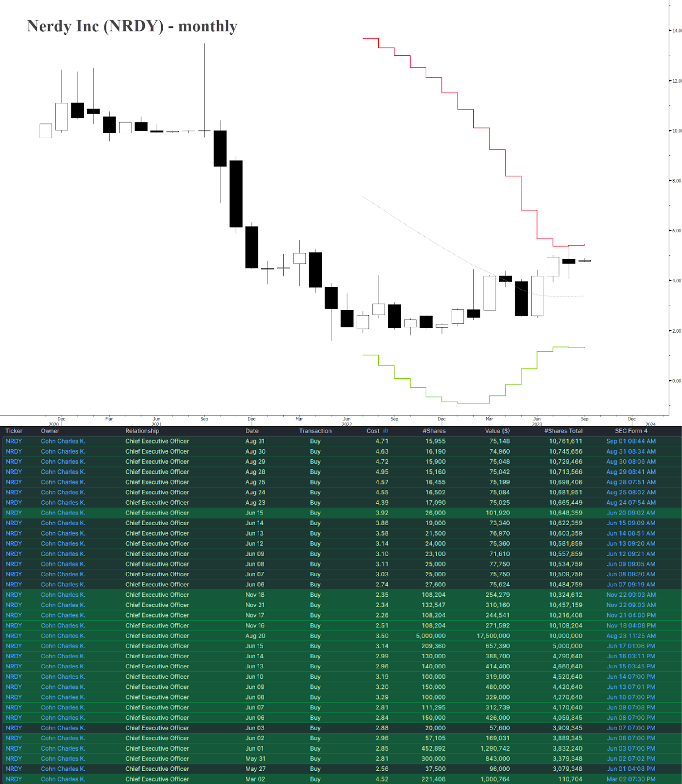Viewport: 682px width, 784px height.
Task: Open NRDY ticker in the 10,761,611 shares-total row
Action: click(x=14, y=441)
